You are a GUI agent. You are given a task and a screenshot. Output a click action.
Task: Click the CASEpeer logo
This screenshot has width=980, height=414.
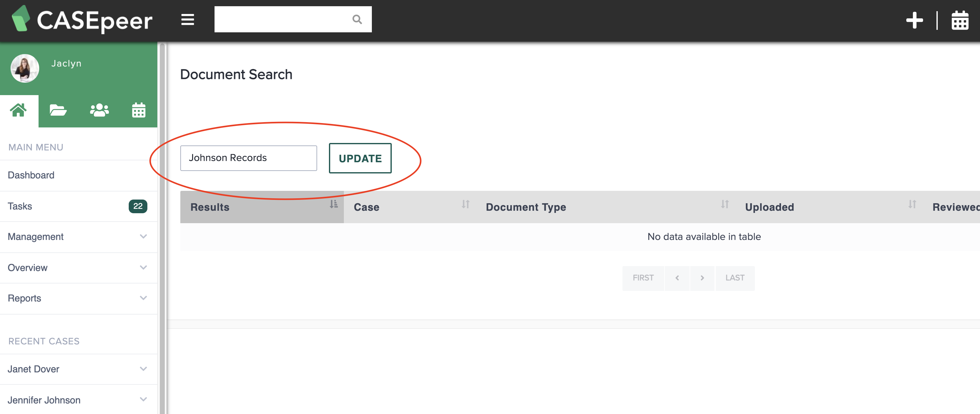[82, 21]
